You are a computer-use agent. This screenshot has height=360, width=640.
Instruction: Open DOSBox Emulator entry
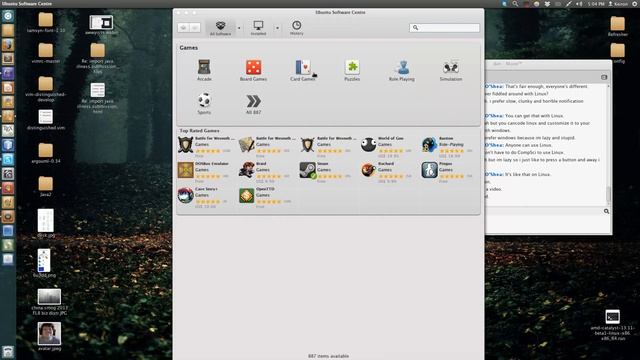(x=204, y=172)
